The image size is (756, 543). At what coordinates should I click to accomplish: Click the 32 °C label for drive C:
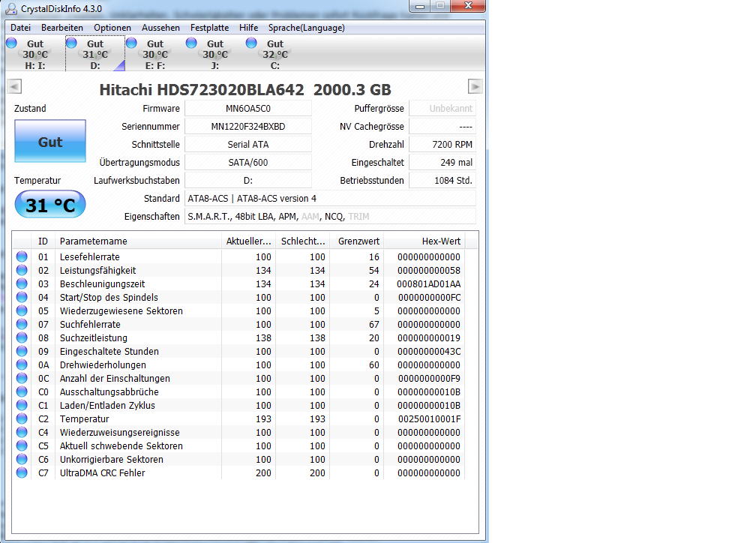coord(275,55)
